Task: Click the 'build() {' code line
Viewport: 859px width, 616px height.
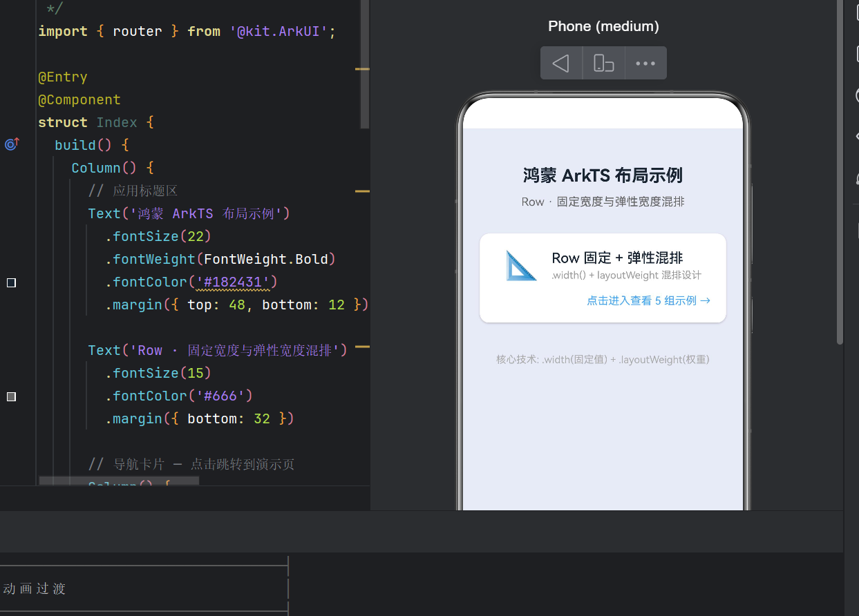Action: [x=92, y=145]
